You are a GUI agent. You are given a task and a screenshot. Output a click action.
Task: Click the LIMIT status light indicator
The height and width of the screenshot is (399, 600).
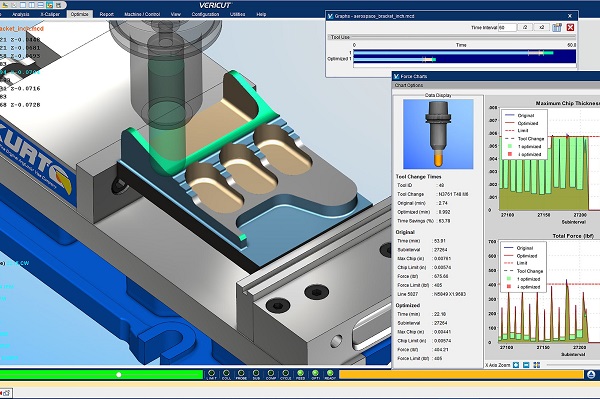click(x=211, y=373)
